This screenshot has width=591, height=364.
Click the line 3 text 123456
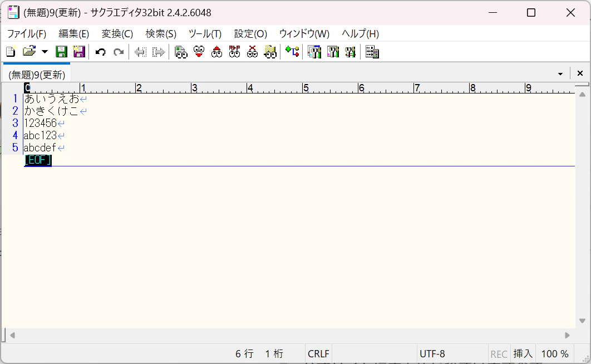(x=40, y=123)
